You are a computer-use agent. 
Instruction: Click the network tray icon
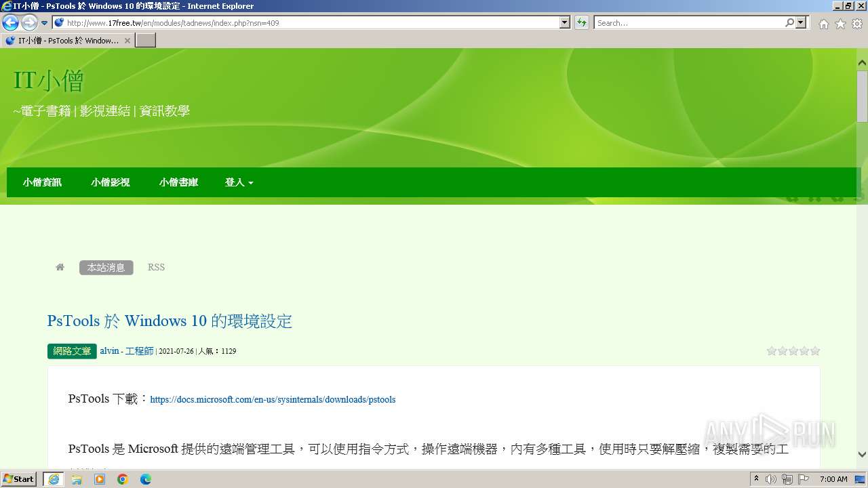point(787,479)
